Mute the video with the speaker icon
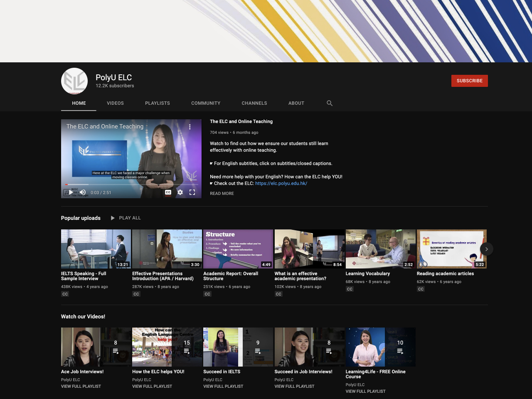The image size is (532, 399). click(x=83, y=192)
